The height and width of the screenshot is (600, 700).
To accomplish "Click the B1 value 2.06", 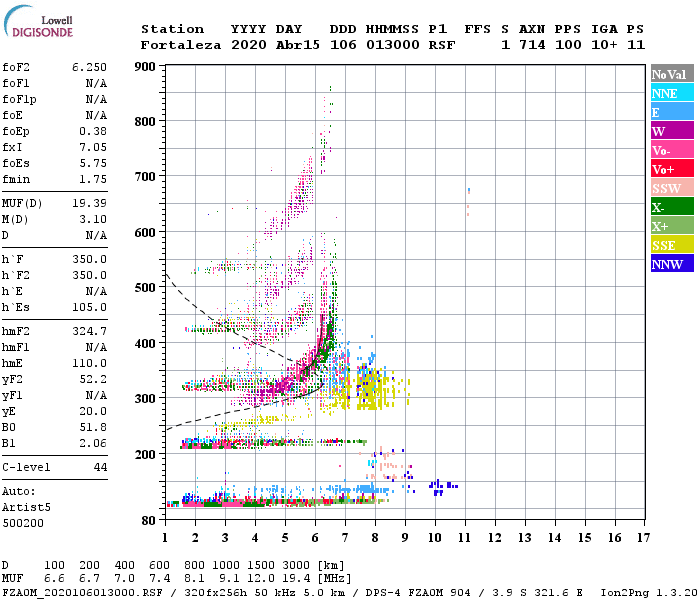I will click(93, 443).
